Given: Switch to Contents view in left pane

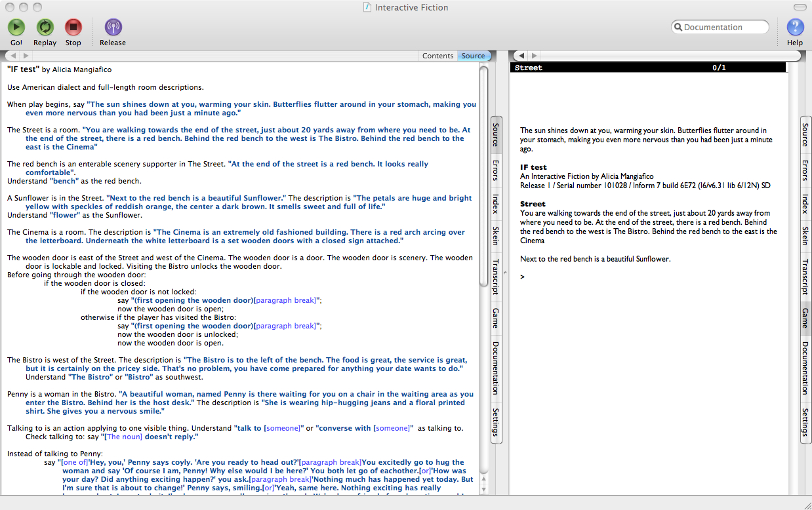Looking at the screenshot, I should [437, 56].
